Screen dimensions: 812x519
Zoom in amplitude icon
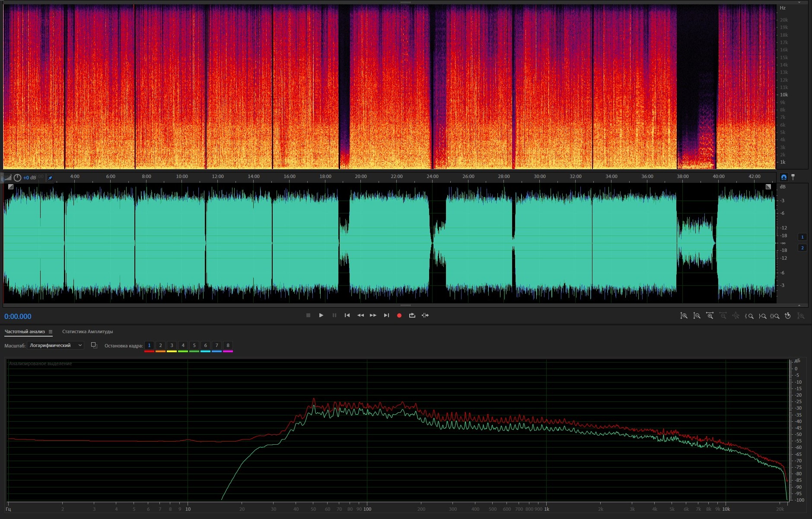684,316
